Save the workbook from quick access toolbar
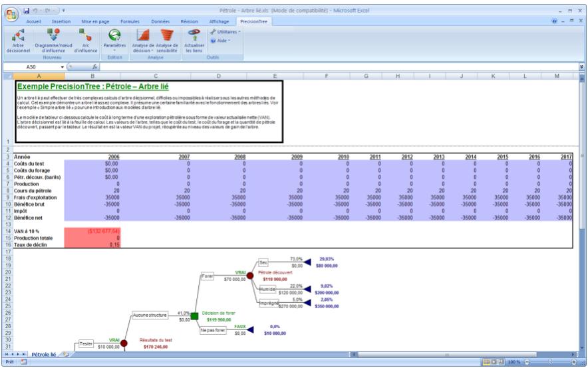Image resolution: width=588 pixels, height=368 pixels. coord(27,11)
